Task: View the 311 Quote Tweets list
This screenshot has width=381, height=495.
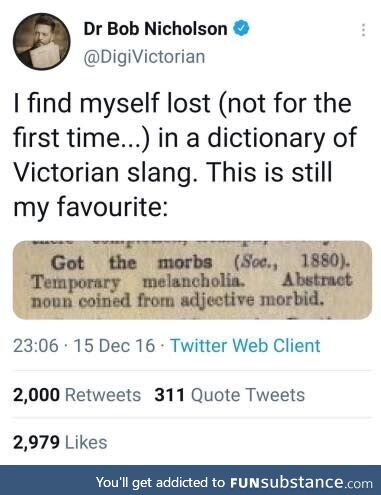Action: (x=230, y=395)
